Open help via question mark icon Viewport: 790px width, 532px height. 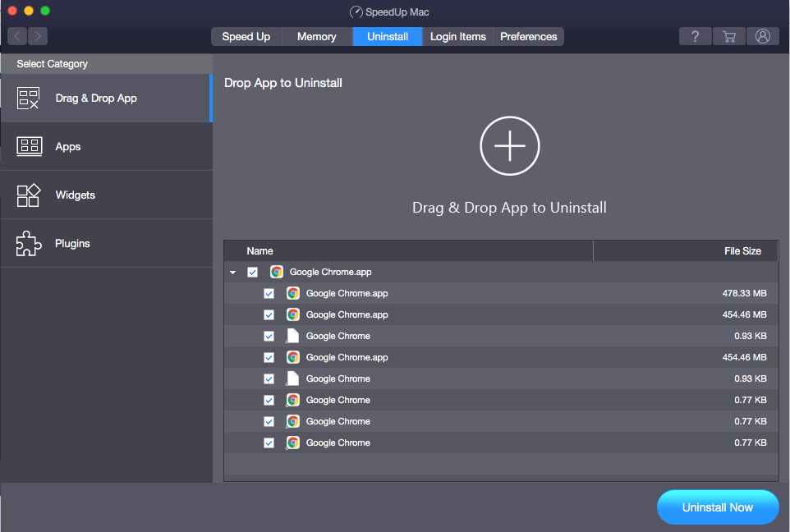pyautogui.click(x=696, y=36)
